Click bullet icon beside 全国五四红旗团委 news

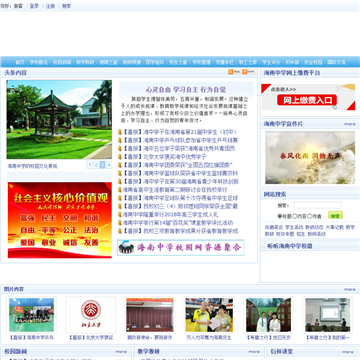click(x=120, y=165)
